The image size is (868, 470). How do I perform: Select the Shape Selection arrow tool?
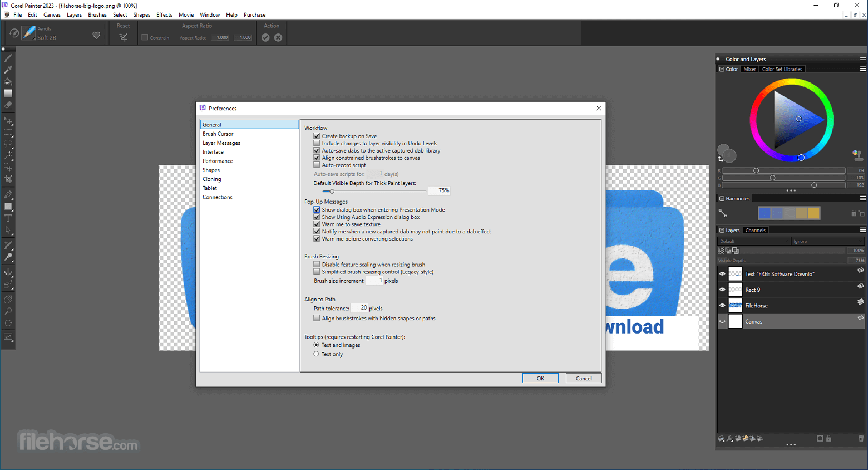8,230
